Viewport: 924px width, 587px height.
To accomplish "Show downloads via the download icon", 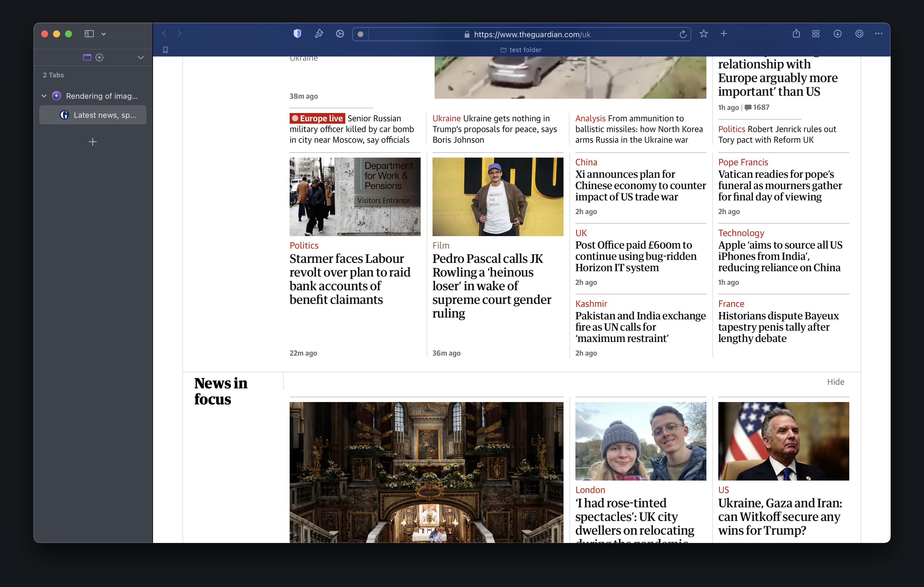I will point(837,34).
